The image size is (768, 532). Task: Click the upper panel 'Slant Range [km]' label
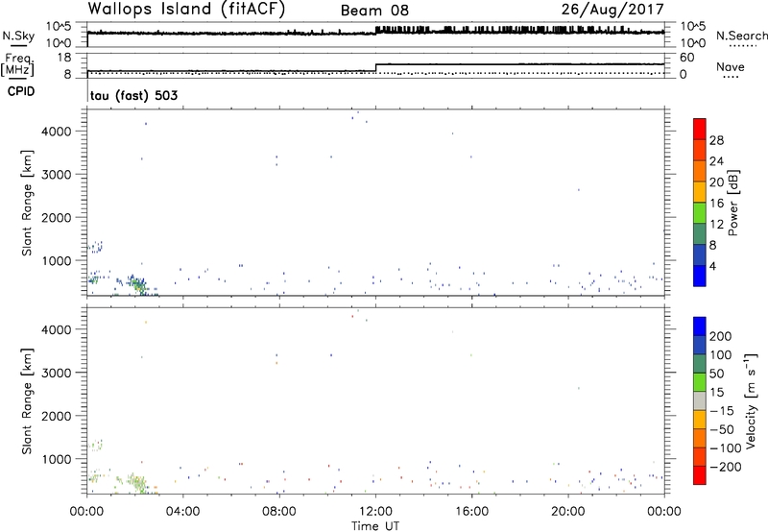tap(27, 203)
